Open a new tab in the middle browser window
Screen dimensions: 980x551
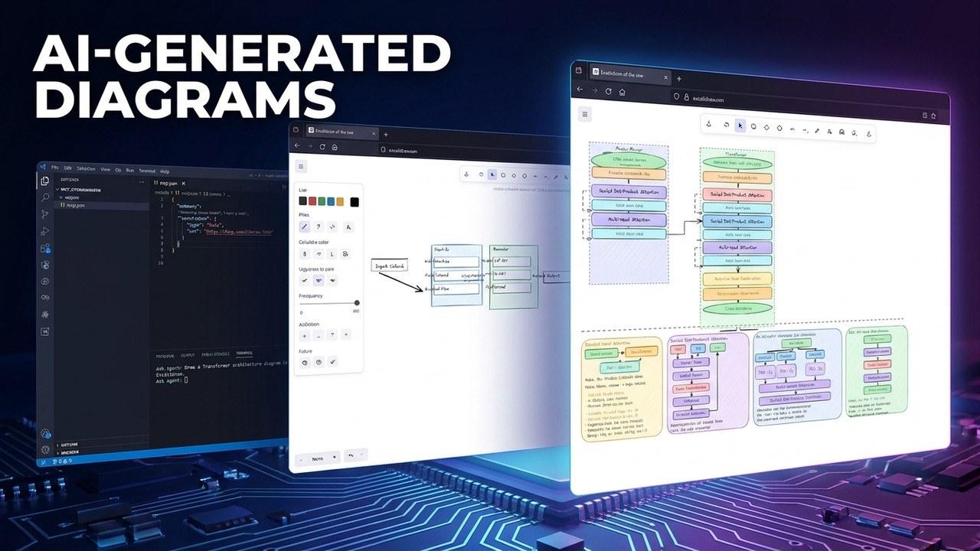pyautogui.click(x=386, y=135)
